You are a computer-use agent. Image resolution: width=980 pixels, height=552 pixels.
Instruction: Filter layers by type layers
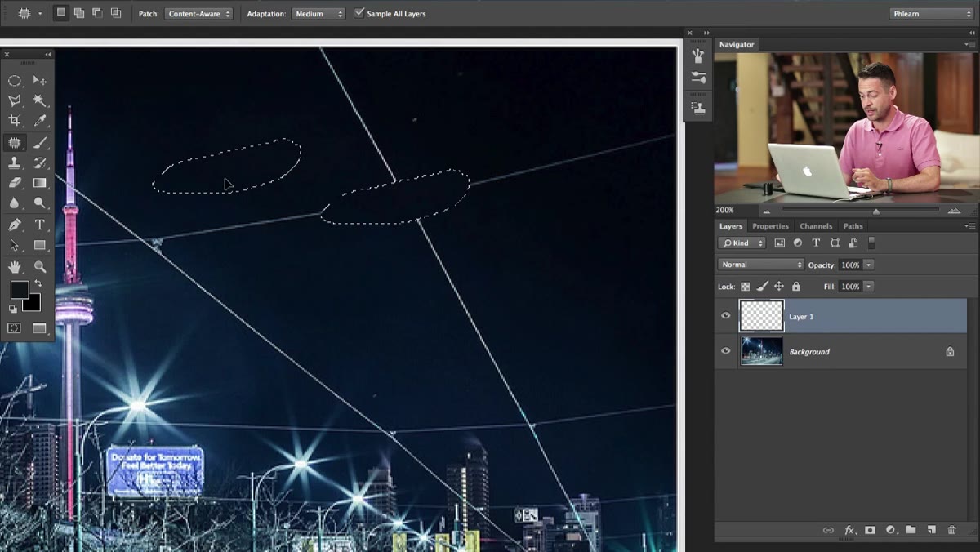[816, 243]
